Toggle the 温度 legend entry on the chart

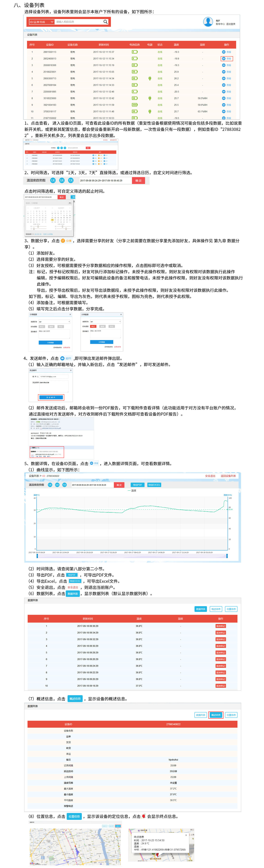(x=132, y=491)
